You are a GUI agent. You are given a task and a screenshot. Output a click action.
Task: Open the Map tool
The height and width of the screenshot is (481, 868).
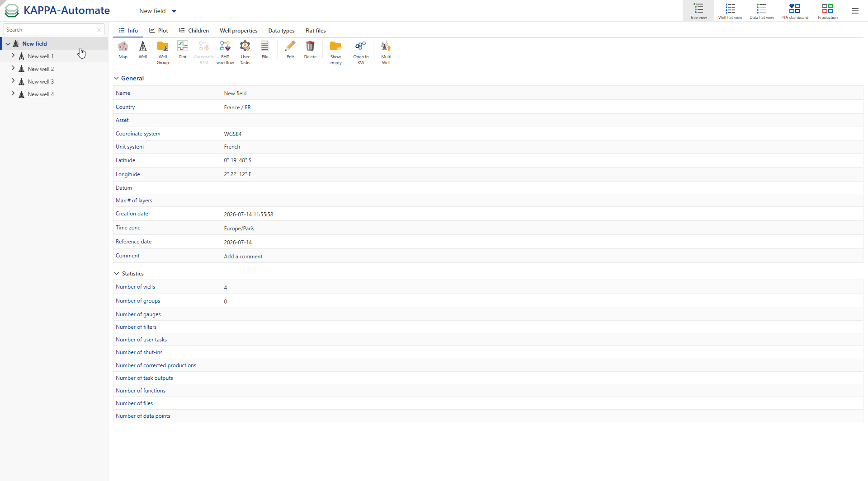pyautogui.click(x=123, y=50)
